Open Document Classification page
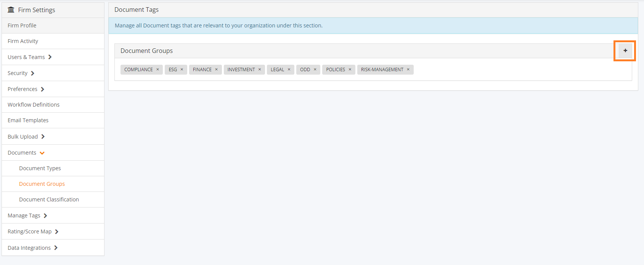 point(53,200)
